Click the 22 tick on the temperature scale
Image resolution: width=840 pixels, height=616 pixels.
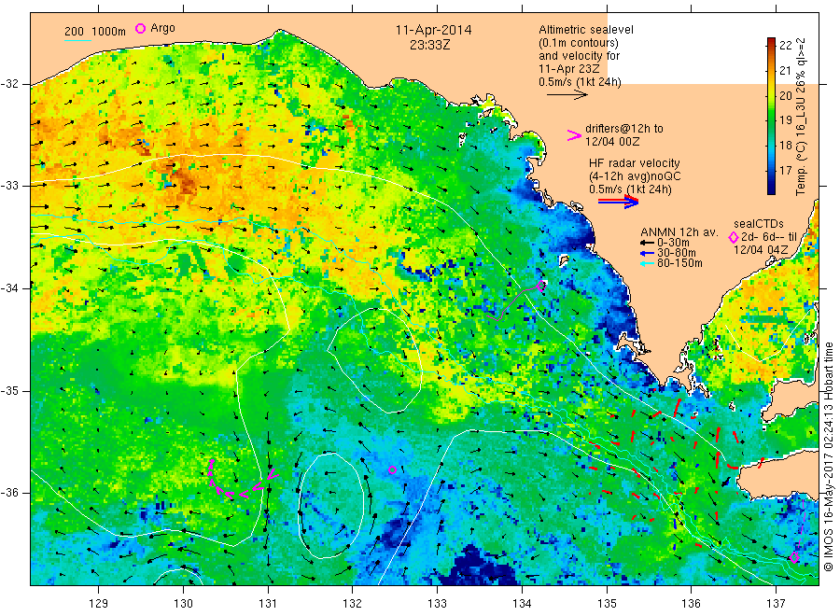785,45
